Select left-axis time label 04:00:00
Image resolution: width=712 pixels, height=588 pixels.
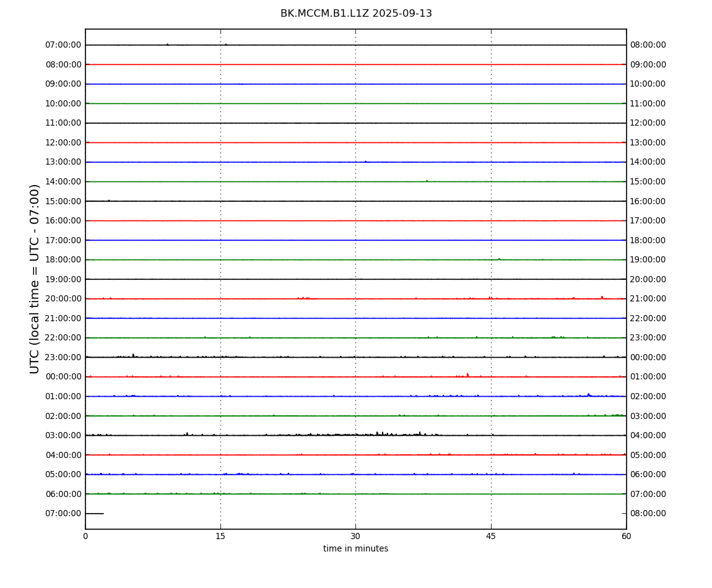point(64,455)
